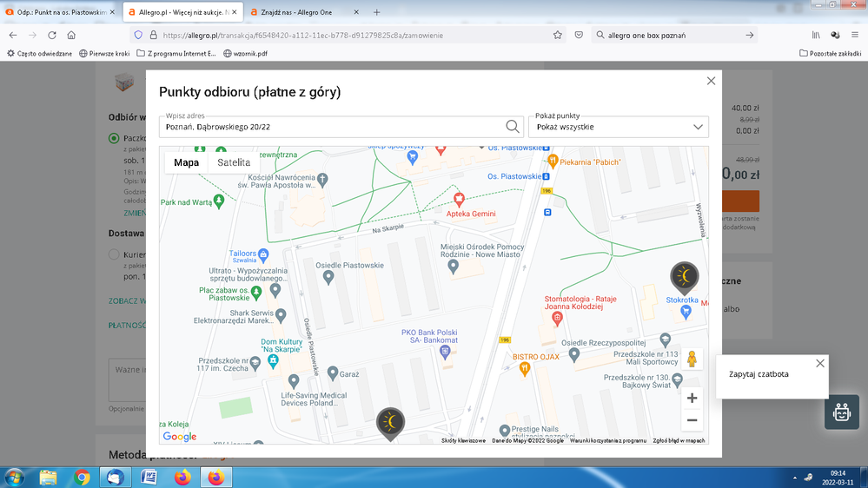This screenshot has height=488, width=868.
Task: Go back to previous page
Action: click(x=13, y=35)
